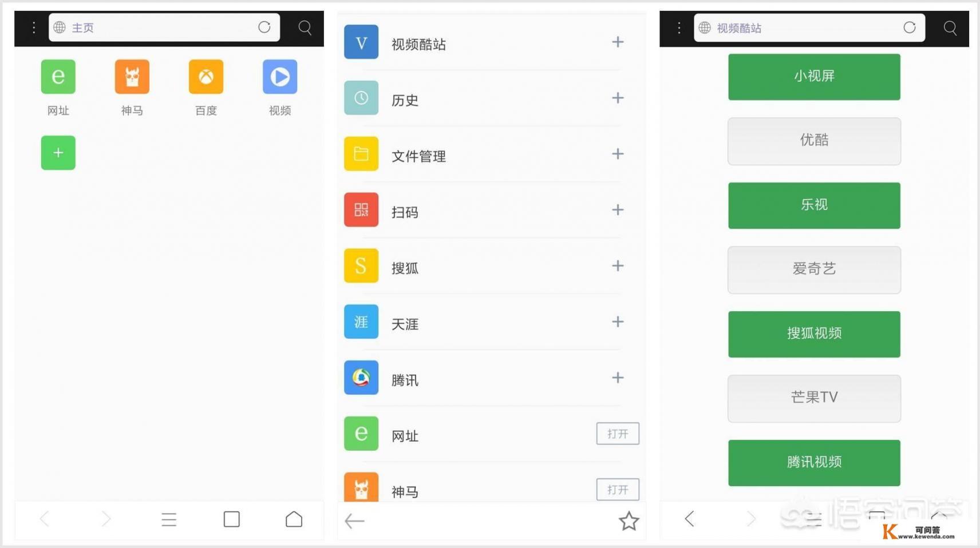Open the 视频 shortcut on home page
The image size is (980, 548).
[280, 77]
